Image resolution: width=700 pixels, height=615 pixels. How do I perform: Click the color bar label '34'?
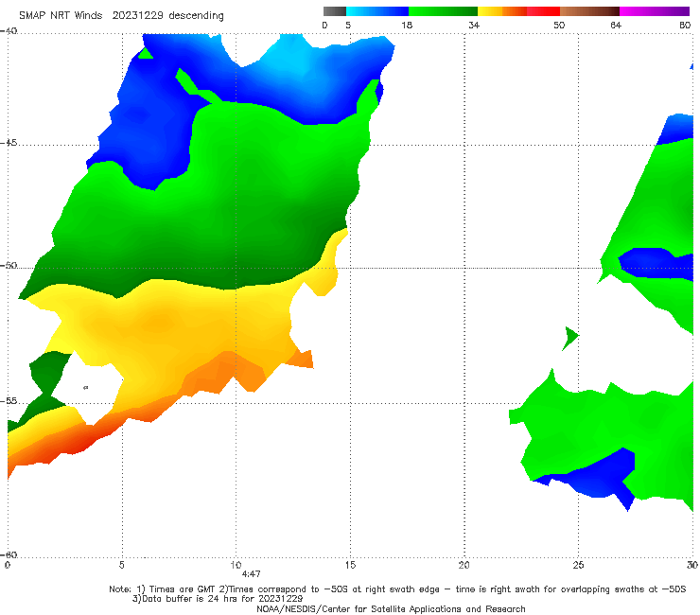[x=474, y=26]
